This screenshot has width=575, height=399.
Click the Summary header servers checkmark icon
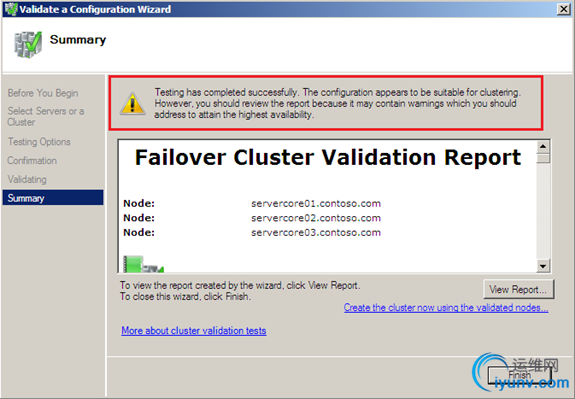[28, 45]
